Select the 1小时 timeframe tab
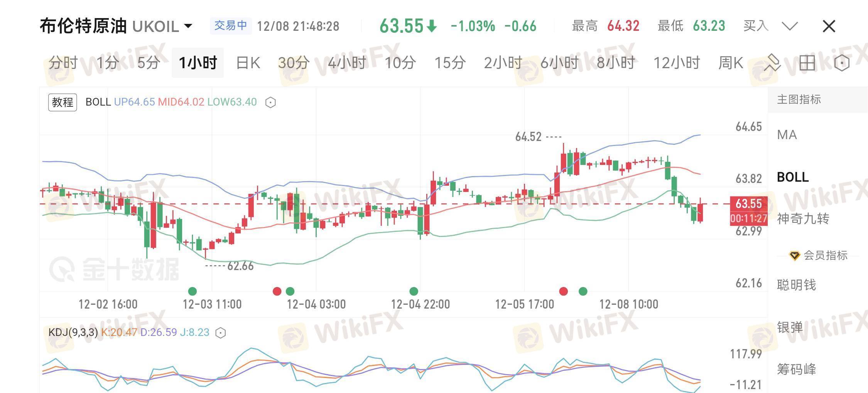Viewport: 868px width, 393px height. click(198, 62)
